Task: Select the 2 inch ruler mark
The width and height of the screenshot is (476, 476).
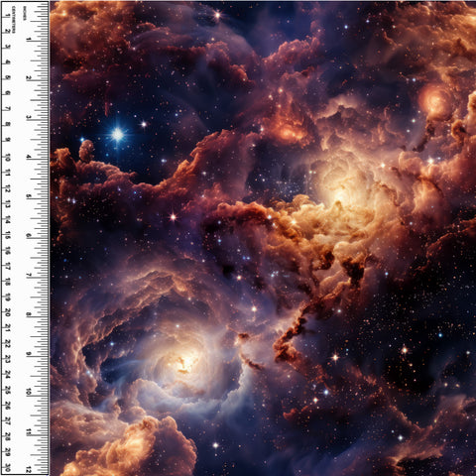Action: click(x=29, y=78)
